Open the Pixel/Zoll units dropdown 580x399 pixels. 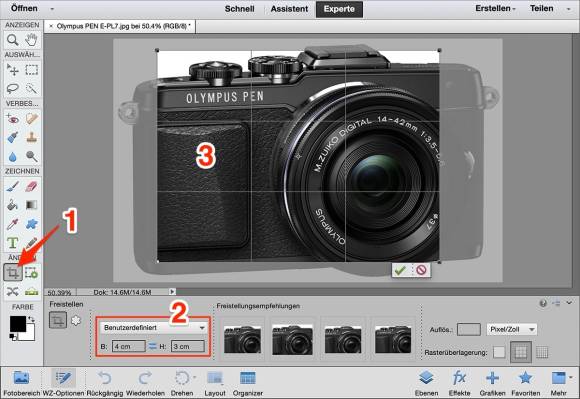point(512,329)
